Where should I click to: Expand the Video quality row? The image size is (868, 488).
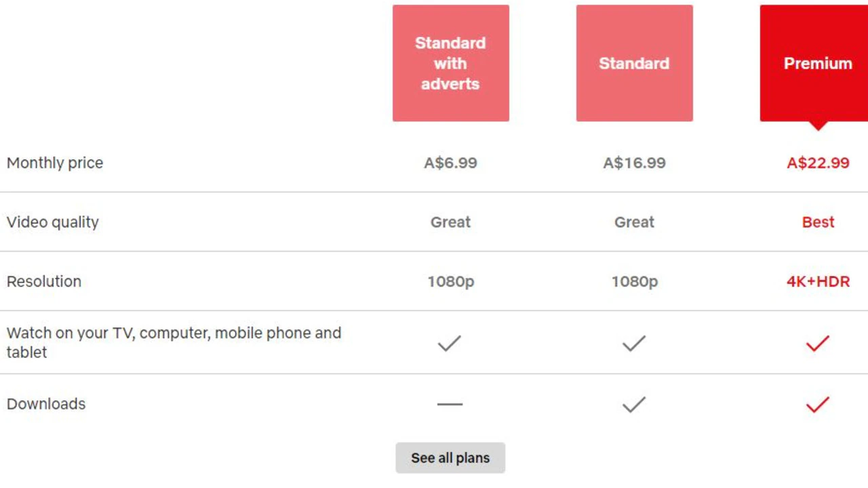pyautogui.click(x=52, y=222)
